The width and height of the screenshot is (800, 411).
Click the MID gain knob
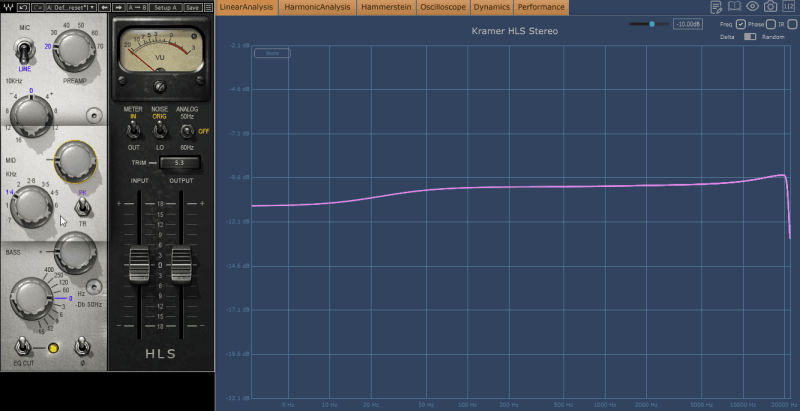pyautogui.click(x=76, y=161)
